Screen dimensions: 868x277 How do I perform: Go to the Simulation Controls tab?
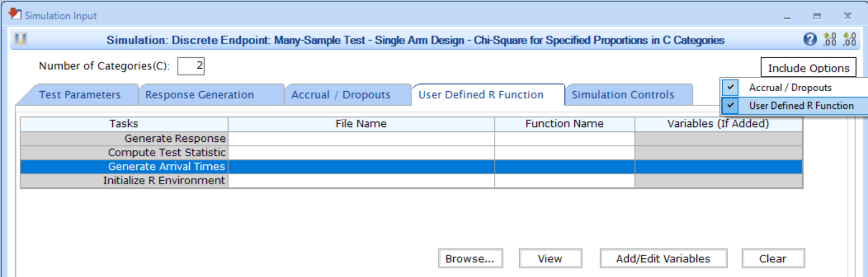pyautogui.click(x=622, y=95)
